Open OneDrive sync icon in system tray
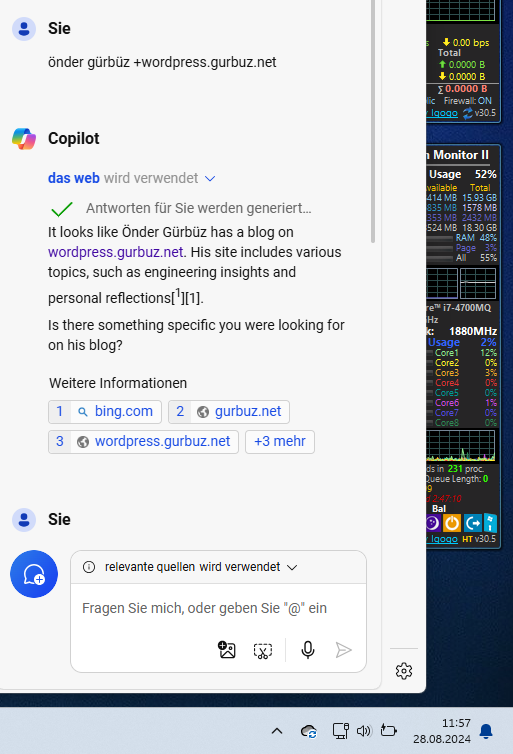 (309, 731)
